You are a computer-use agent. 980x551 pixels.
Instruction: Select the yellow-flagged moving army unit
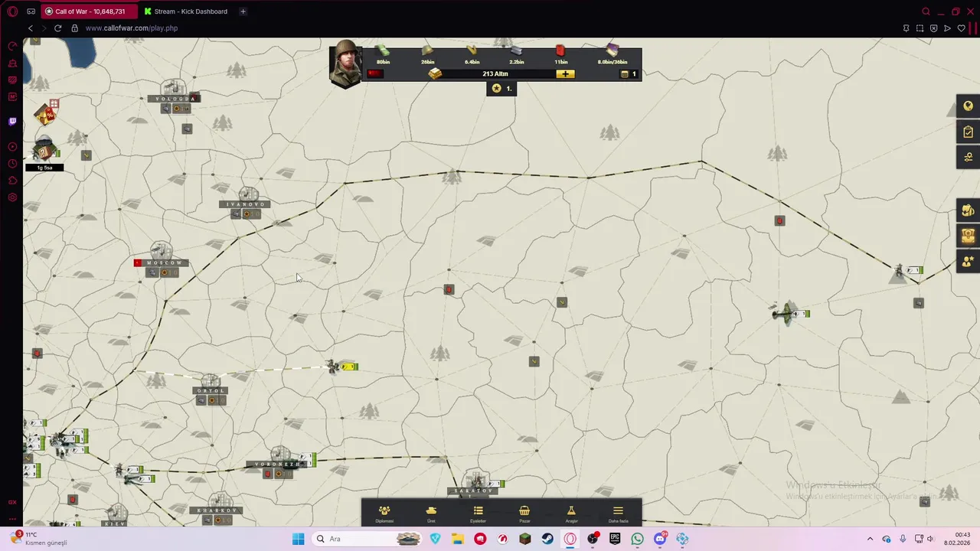[x=341, y=367]
